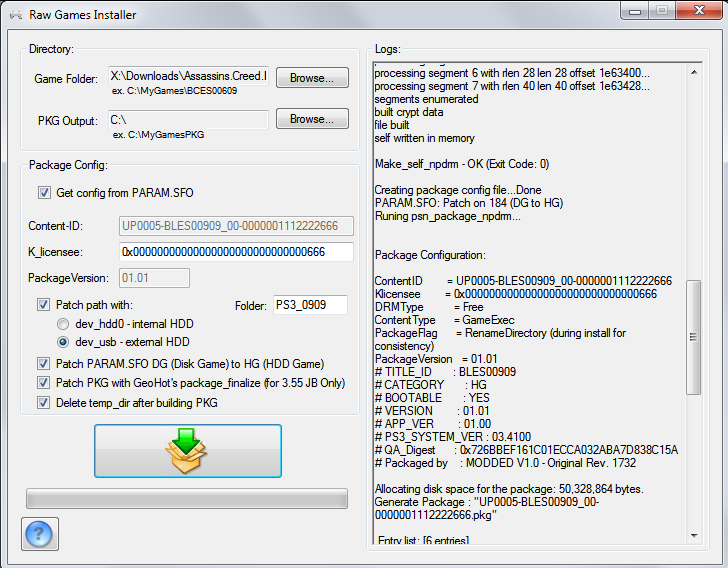Select dev_usb external HDD radio button
Viewport: 728px width, 568px height.
[x=63, y=342]
